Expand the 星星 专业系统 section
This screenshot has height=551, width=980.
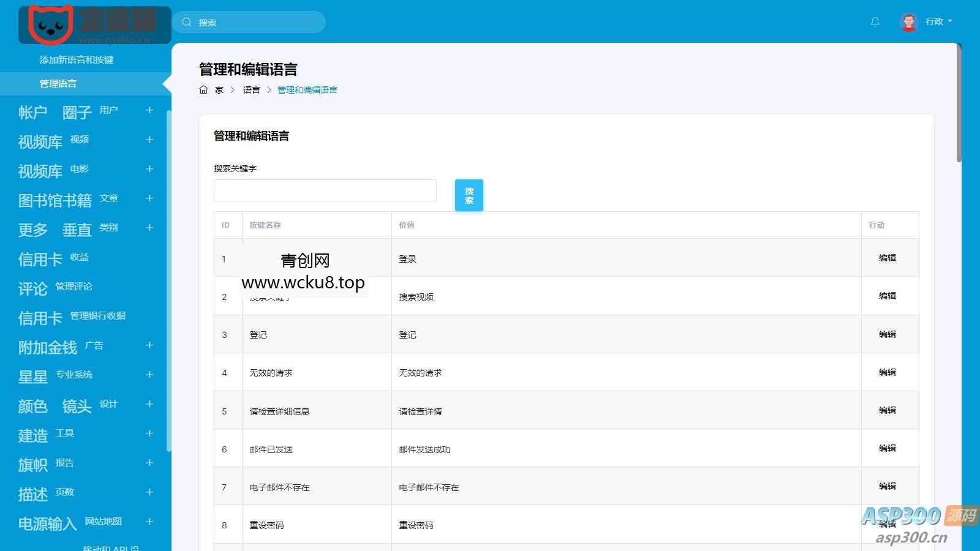[x=149, y=375]
